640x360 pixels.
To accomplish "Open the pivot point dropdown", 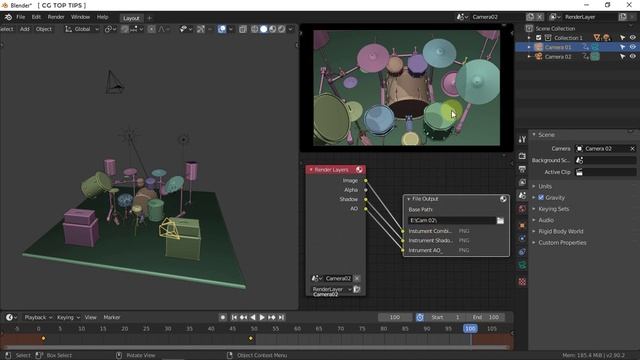I will click(x=109, y=29).
